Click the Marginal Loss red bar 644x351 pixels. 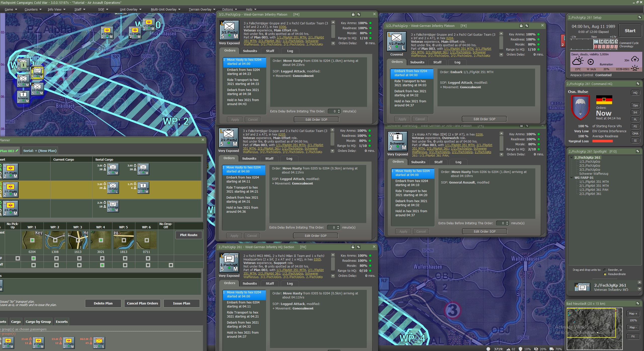coord(602,141)
